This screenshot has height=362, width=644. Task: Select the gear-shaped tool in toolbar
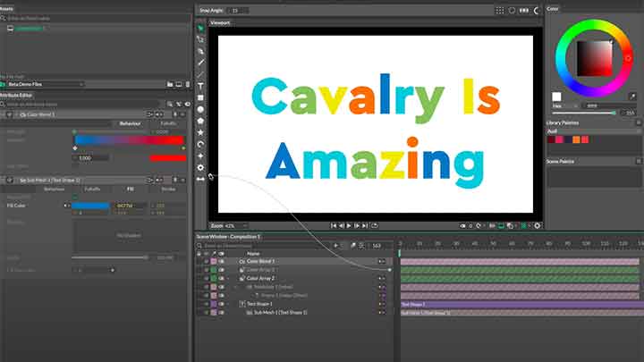click(200, 167)
